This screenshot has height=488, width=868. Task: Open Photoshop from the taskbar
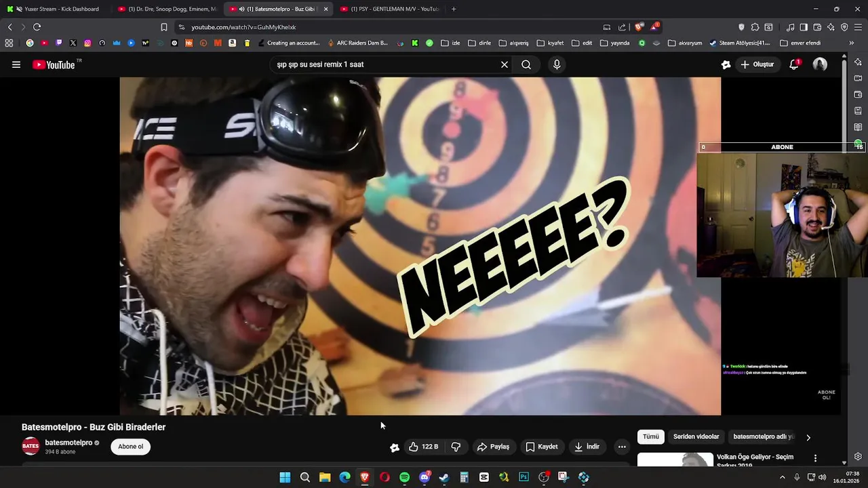coord(524,477)
